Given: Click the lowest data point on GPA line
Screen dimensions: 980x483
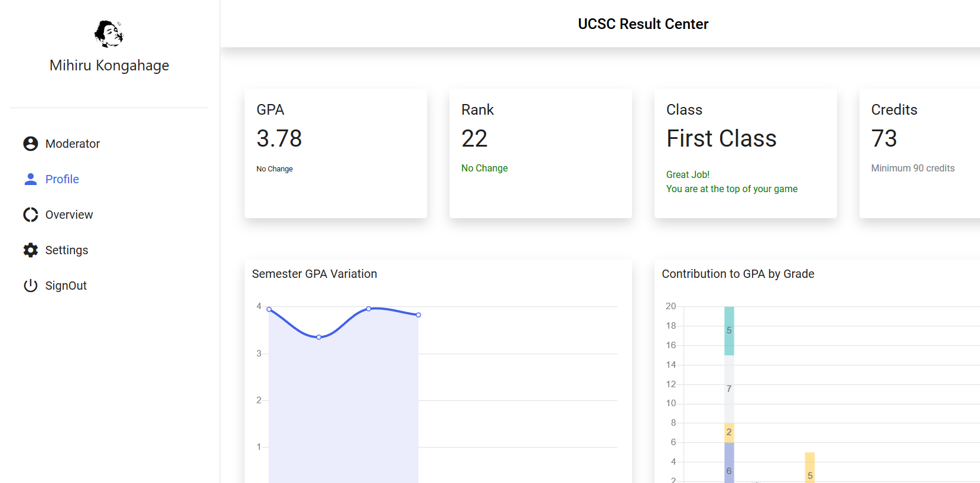Looking at the screenshot, I should coord(319,337).
